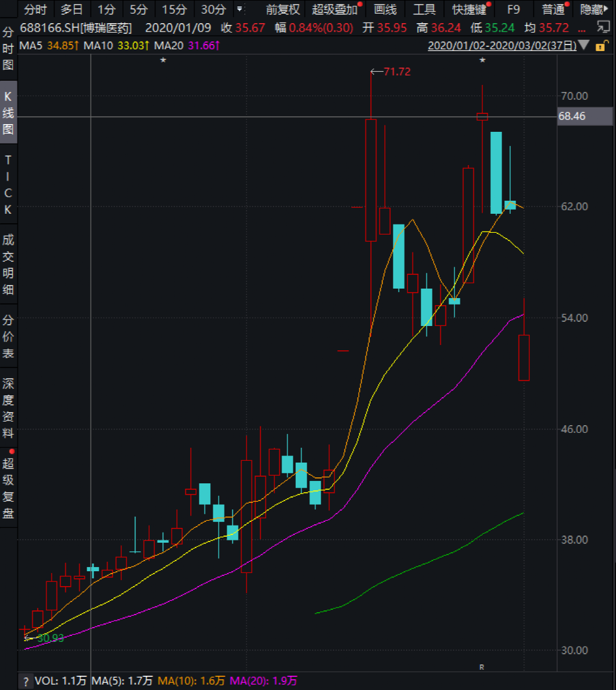
Task: Click the pop-out window icon
Action: [603, 27]
